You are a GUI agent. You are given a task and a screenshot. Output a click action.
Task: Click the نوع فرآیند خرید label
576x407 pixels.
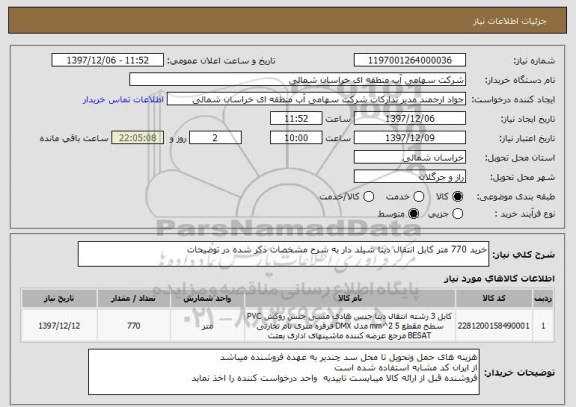click(x=525, y=214)
